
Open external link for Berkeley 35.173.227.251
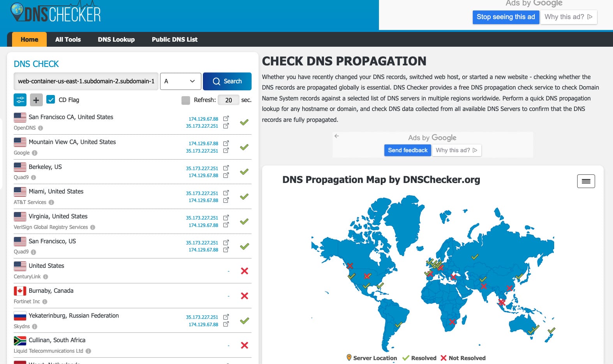[x=226, y=168]
